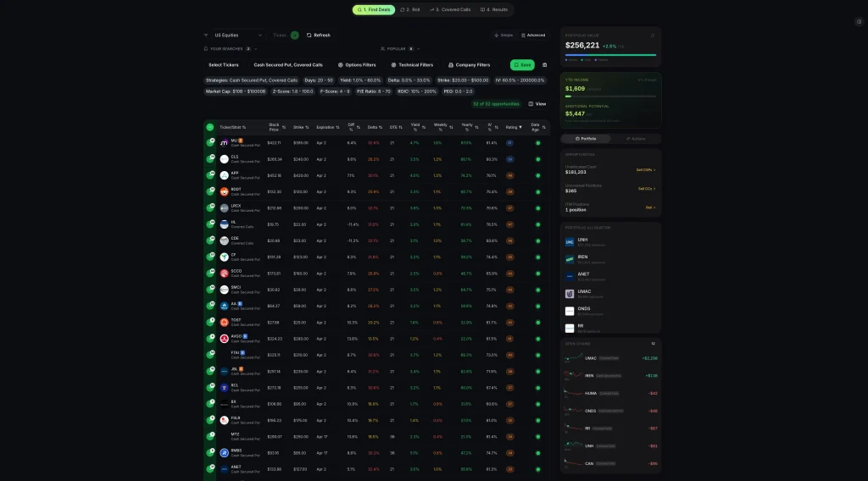Toggle Advanced filter mode
868x481 pixels.
pyautogui.click(x=533, y=35)
